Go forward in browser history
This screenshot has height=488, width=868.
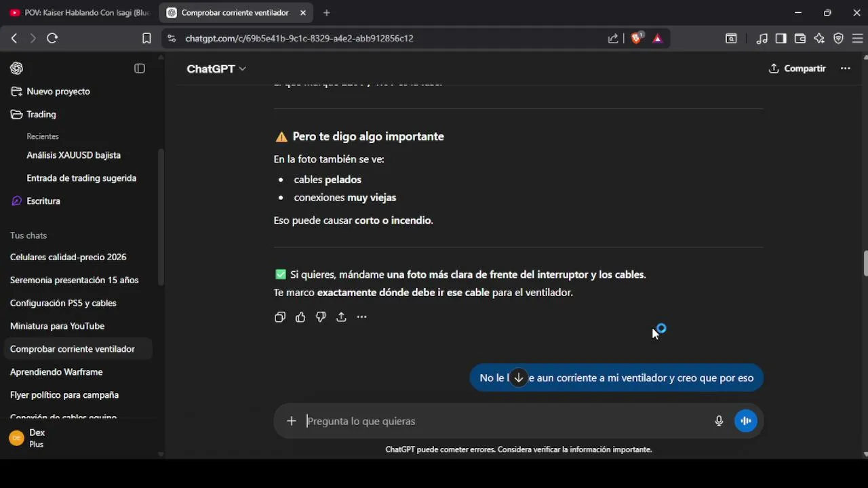tap(33, 39)
